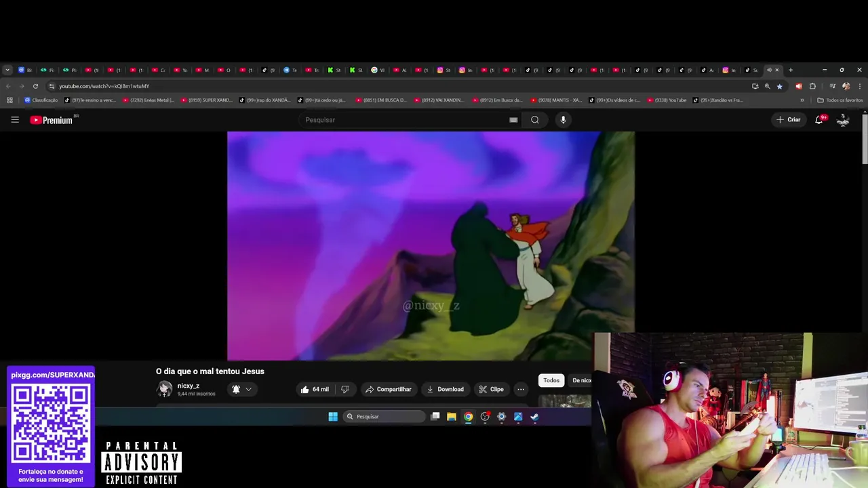
Task: Click the Criar button
Action: click(x=789, y=120)
